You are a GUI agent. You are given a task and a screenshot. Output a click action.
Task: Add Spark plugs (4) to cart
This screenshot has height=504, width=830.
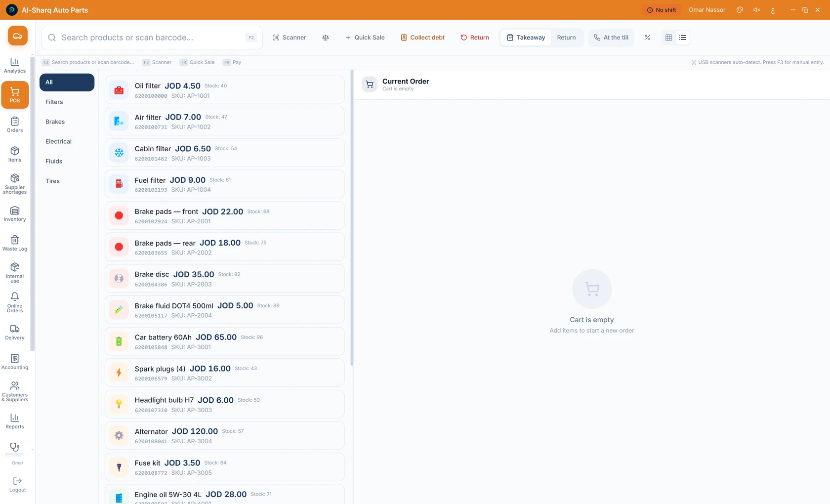click(x=225, y=373)
